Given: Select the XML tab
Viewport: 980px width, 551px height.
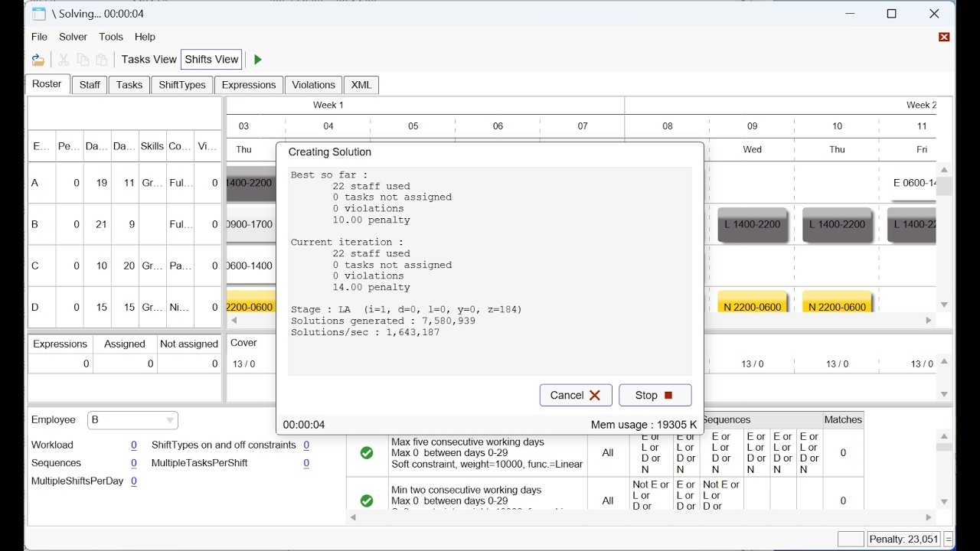Looking at the screenshot, I should click(361, 85).
